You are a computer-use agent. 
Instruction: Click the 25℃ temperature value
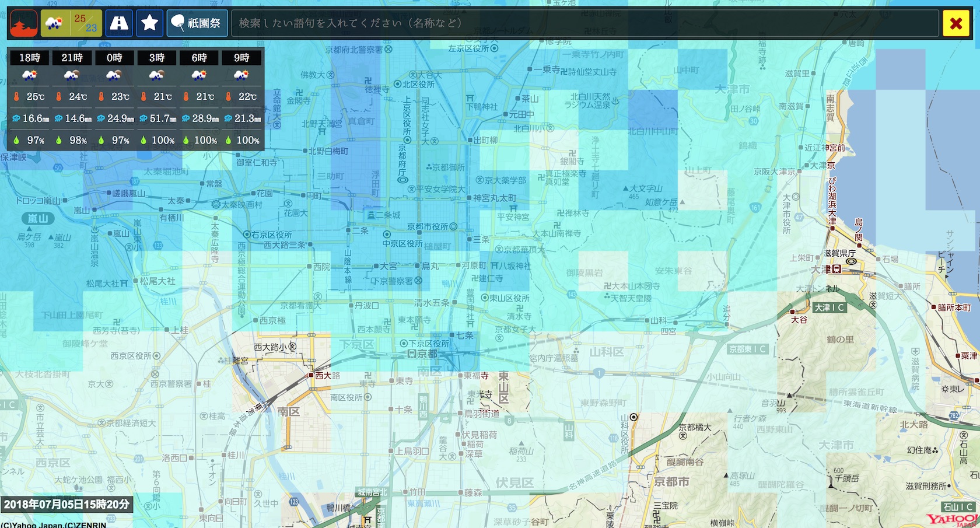(x=36, y=97)
